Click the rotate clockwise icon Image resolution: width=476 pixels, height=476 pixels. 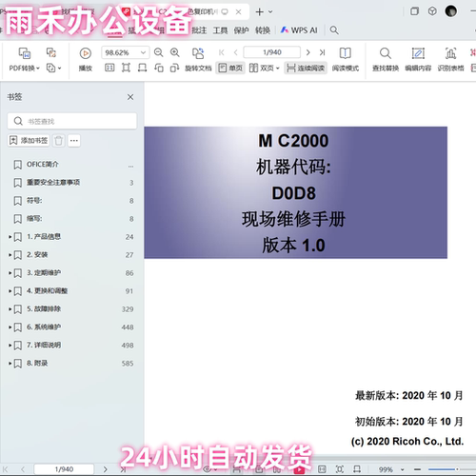click(174, 68)
